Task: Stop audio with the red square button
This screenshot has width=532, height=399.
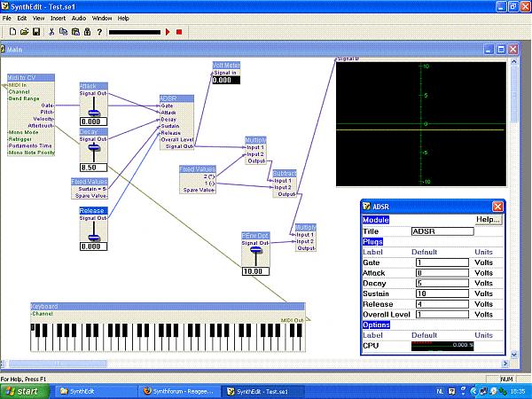Action: coord(179,32)
